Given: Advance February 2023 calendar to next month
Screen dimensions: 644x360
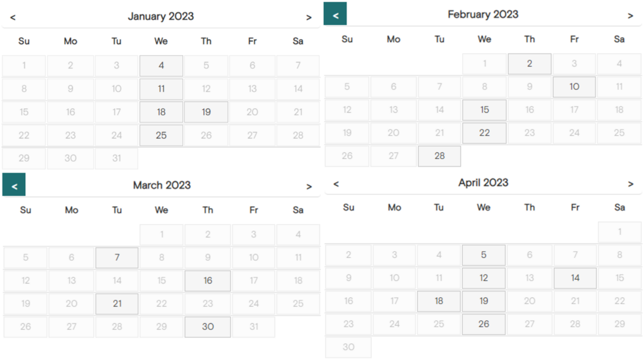Looking at the screenshot, I should [630, 16].
